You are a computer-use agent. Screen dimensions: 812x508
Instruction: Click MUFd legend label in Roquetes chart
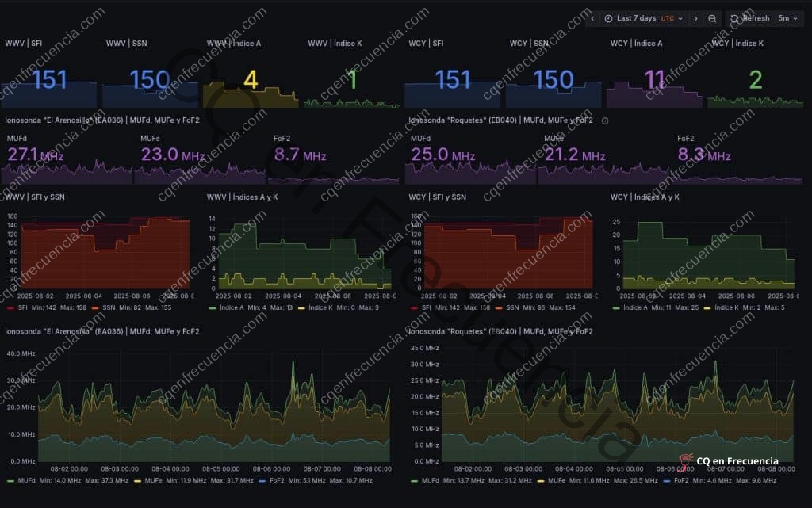[x=430, y=481]
